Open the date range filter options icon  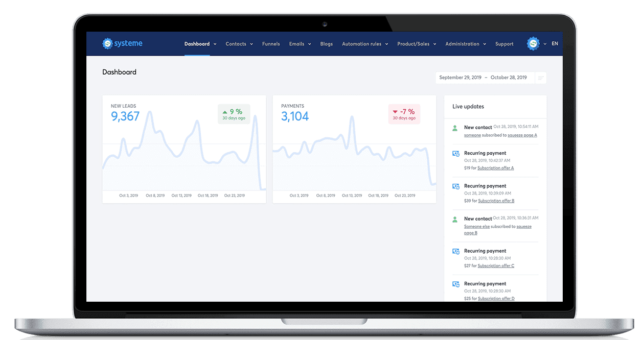[540, 78]
